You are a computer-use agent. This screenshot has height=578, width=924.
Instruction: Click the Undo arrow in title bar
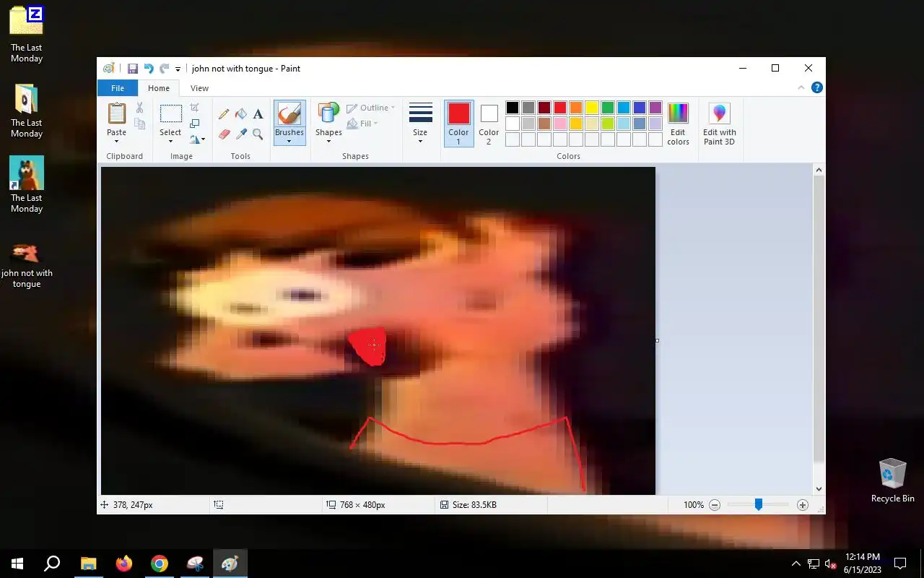pos(149,69)
